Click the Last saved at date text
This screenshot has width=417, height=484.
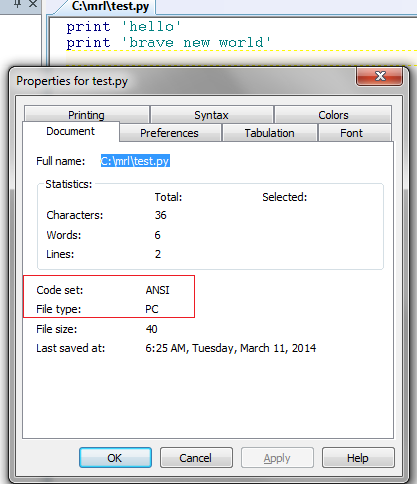click(231, 348)
